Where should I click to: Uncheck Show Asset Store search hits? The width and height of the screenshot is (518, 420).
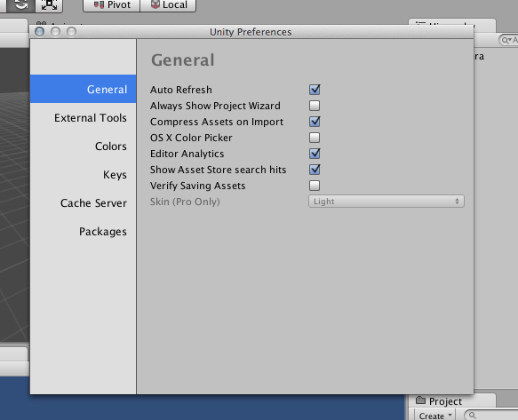315,170
